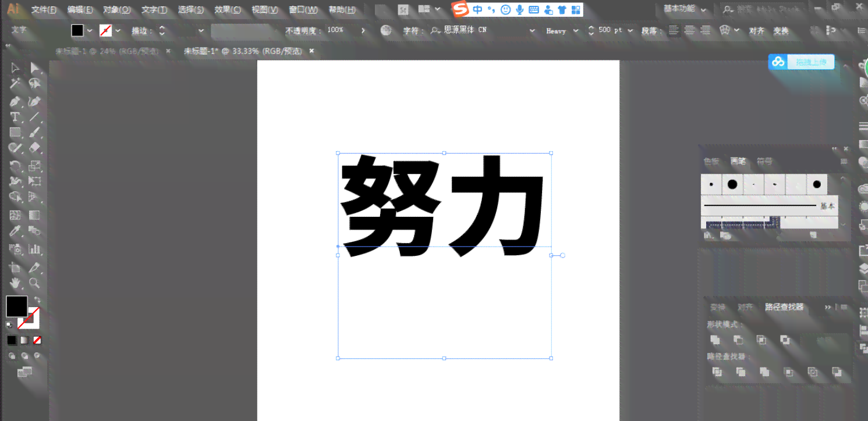Switch to the 画笔 panel tab
The image size is (868, 421).
click(x=738, y=161)
